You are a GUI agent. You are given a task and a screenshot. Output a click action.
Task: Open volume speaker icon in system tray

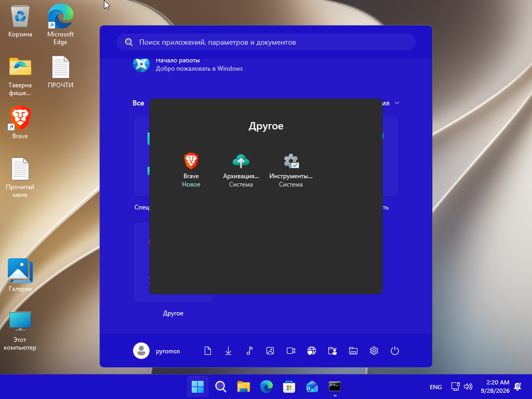(468, 387)
